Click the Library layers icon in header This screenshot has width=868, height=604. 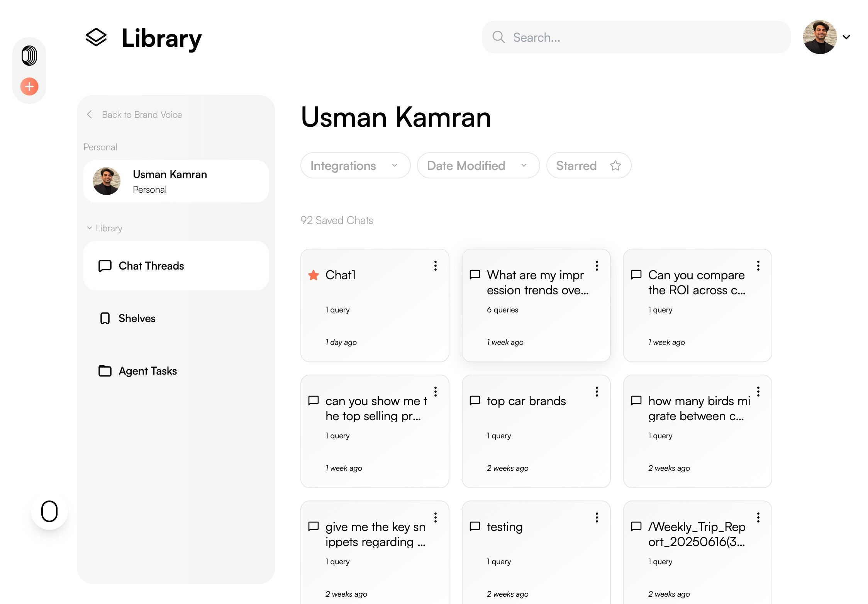point(96,37)
